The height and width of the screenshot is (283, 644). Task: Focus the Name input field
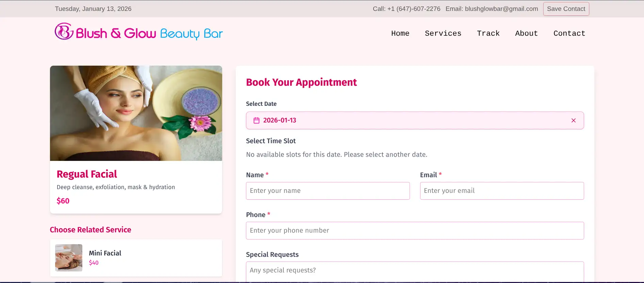click(328, 191)
